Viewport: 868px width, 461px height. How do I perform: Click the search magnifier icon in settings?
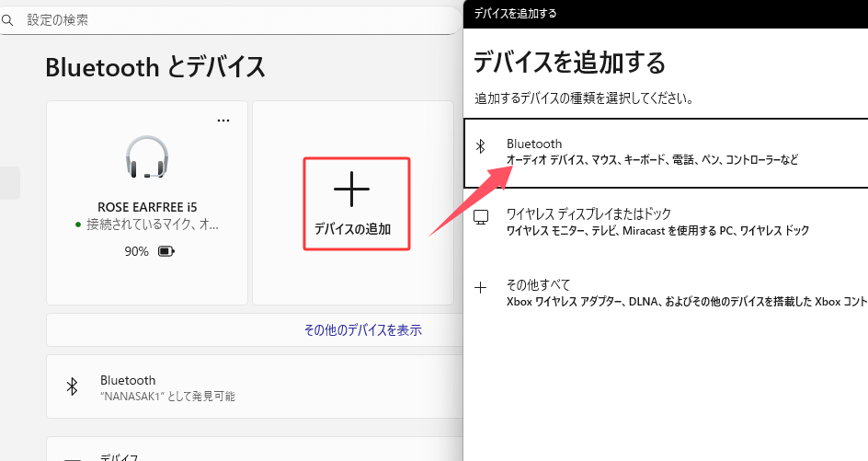point(7,20)
